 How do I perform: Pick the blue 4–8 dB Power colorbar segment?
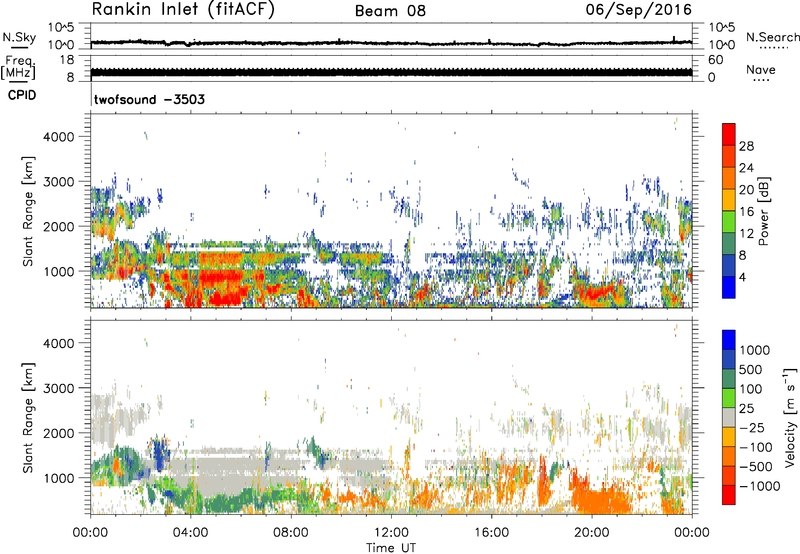729,265
